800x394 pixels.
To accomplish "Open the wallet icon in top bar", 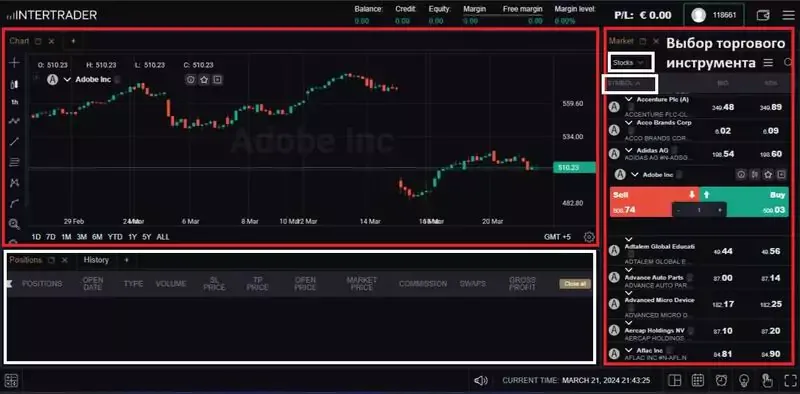I will [x=763, y=15].
